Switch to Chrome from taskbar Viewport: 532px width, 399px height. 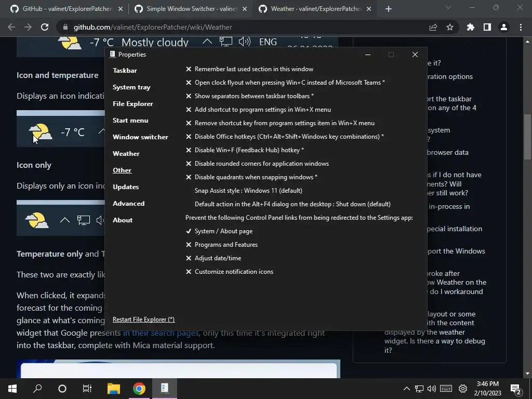click(139, 389)
